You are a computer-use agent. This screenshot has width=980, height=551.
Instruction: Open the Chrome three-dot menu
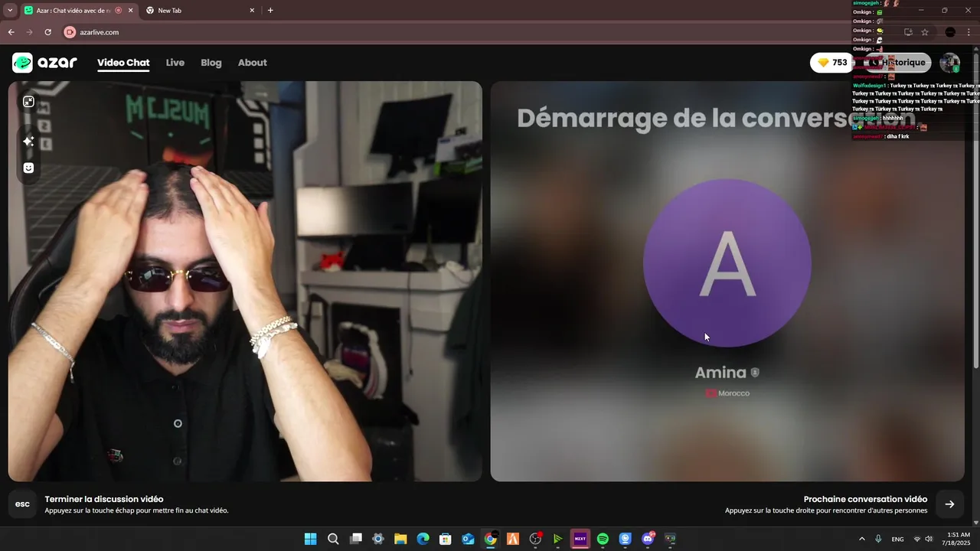pyautogui.click(x=970, y=32)
